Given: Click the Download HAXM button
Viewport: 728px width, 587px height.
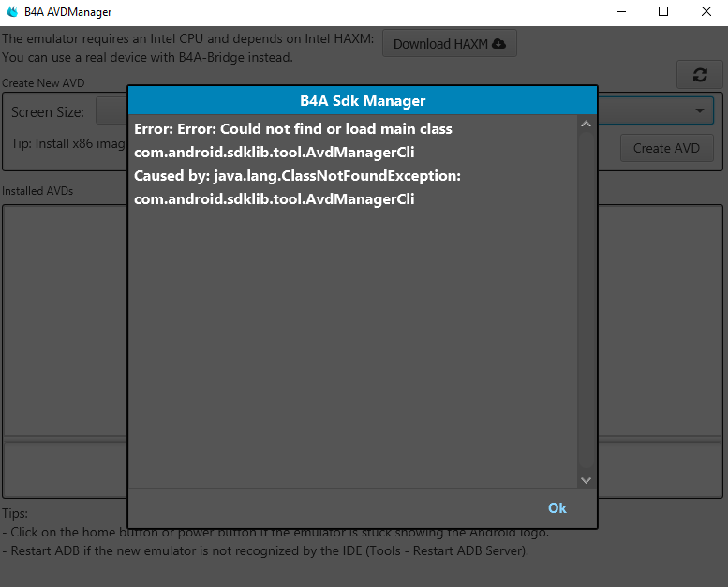Looking at the screenshot, I should click(450, 44).
